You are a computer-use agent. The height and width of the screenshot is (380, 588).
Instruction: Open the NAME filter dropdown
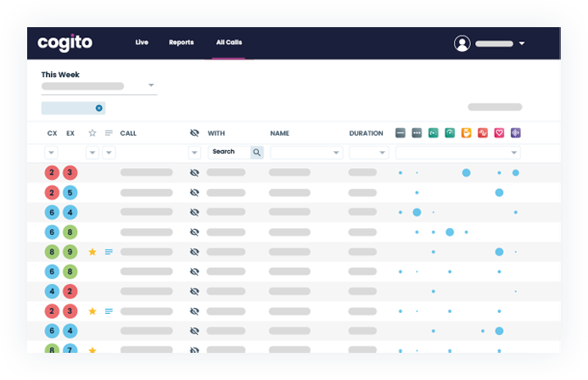coord(306,153)
